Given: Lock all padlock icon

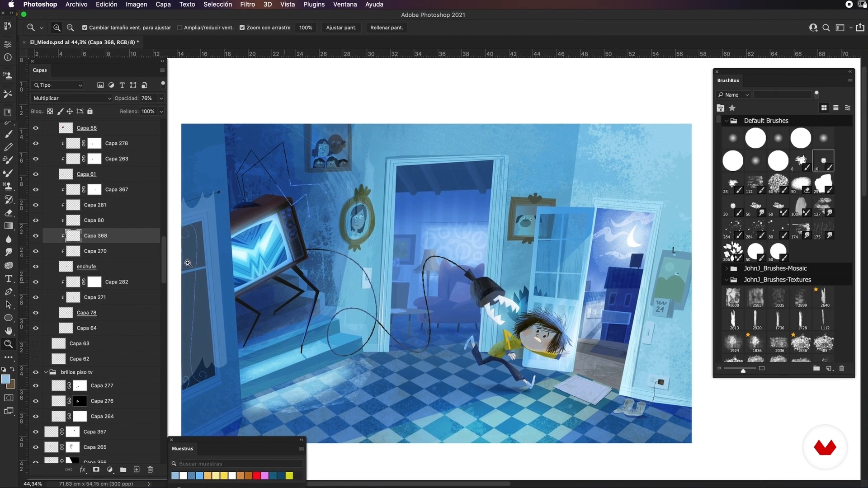Looking at the screenshot, I should tap(90, 111).
